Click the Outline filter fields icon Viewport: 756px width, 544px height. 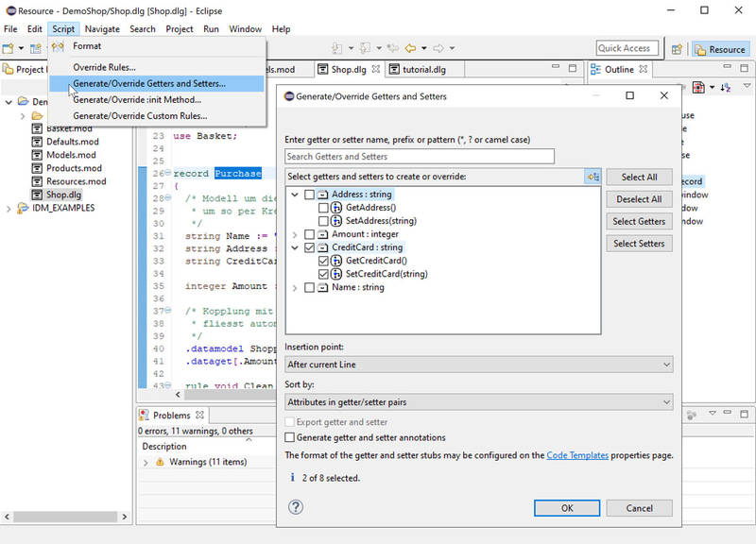point(698,87)
